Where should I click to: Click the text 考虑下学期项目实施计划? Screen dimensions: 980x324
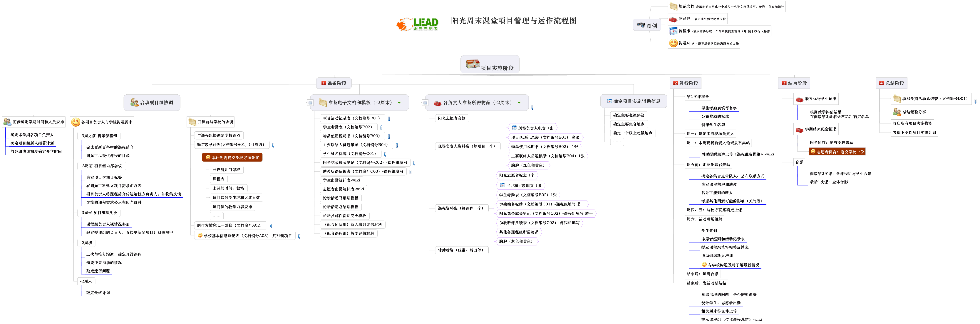tap(914, 133)
